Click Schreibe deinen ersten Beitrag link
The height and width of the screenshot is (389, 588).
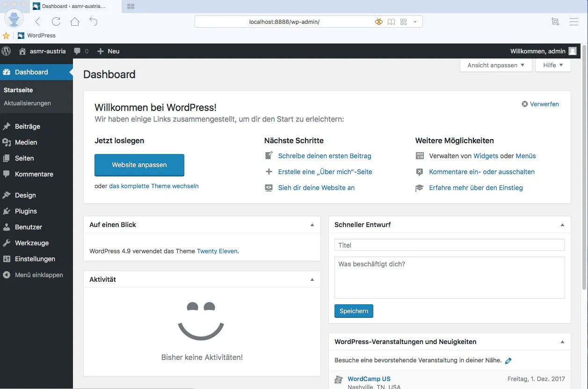point(325,156)
